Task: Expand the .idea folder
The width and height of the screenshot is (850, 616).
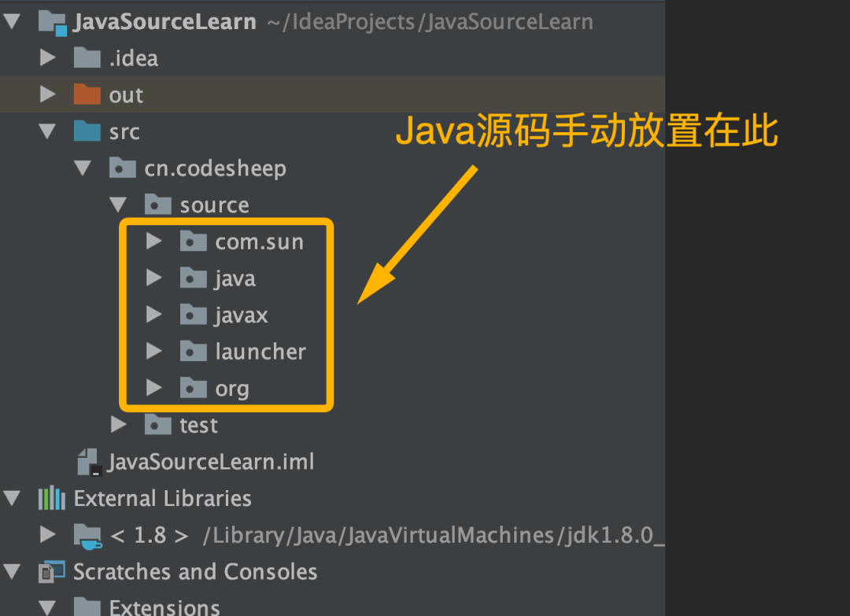Action: 48,58
